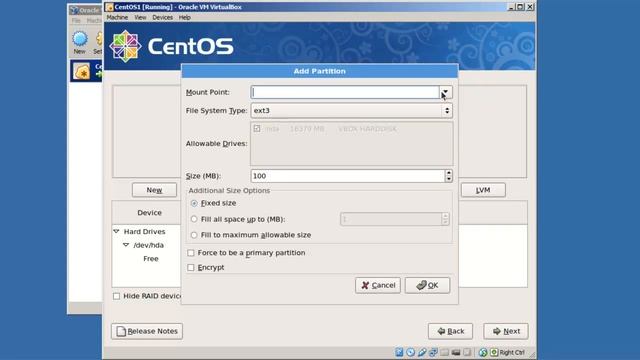This screenshot has height=360, width=640.
Task: Click the hard disk activity icon in status bar
Action: tap(399, 352)
